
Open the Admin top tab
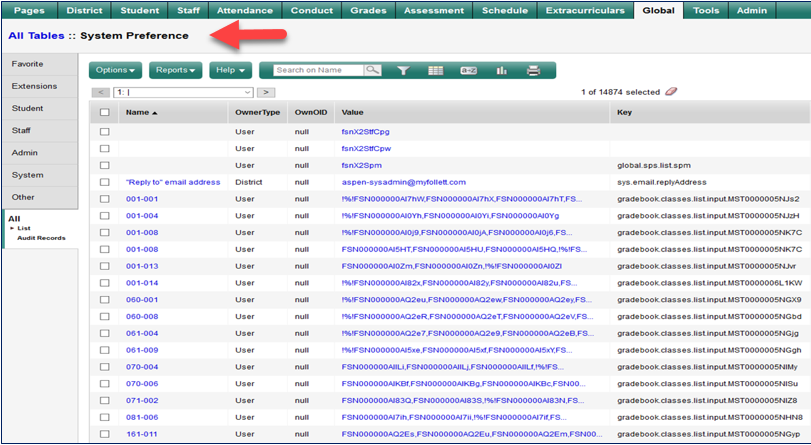(752, 10)
